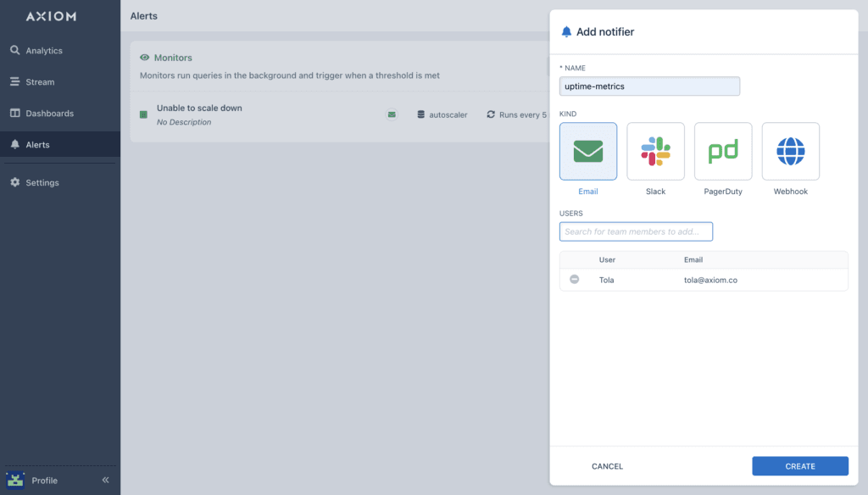This screenshot has width=868, height=495.
Task: Choose Slack as the notifier kind
Action: pyautogui.click(x=655, y=152)
